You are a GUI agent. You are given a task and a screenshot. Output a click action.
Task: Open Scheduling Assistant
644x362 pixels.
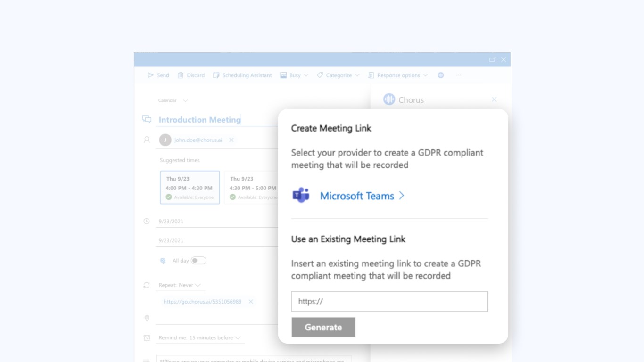coord(242,75)
